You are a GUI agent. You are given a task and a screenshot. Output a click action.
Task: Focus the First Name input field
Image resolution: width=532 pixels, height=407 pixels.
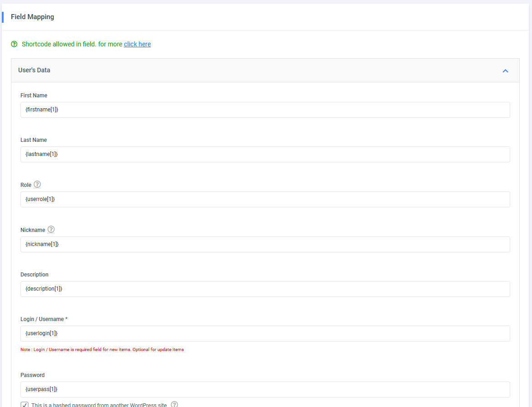pyautogui.click(x=265, y=110)
